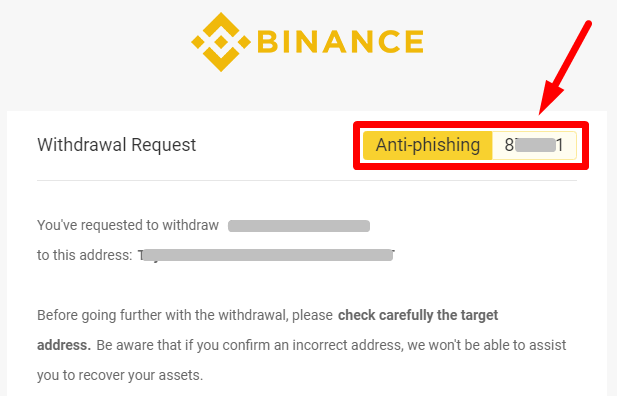This screenshot has width=617, height=396.
Task: Click the bold "address." word
Action: tap(64, 345)
